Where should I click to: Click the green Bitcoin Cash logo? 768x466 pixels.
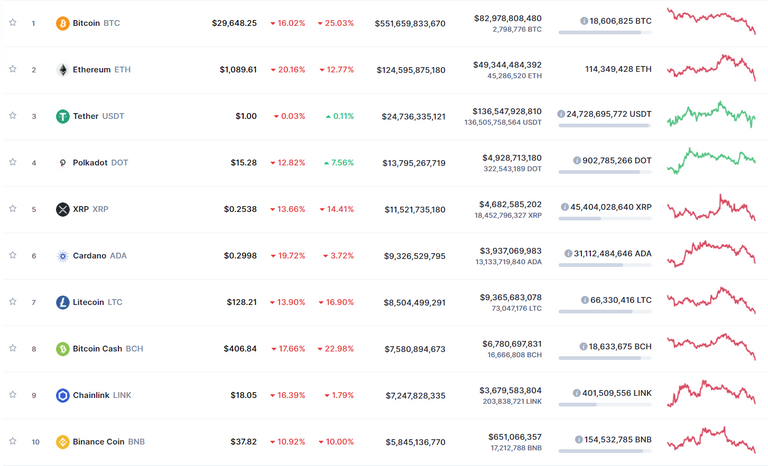pyautogui.click(x=63, y=349)
